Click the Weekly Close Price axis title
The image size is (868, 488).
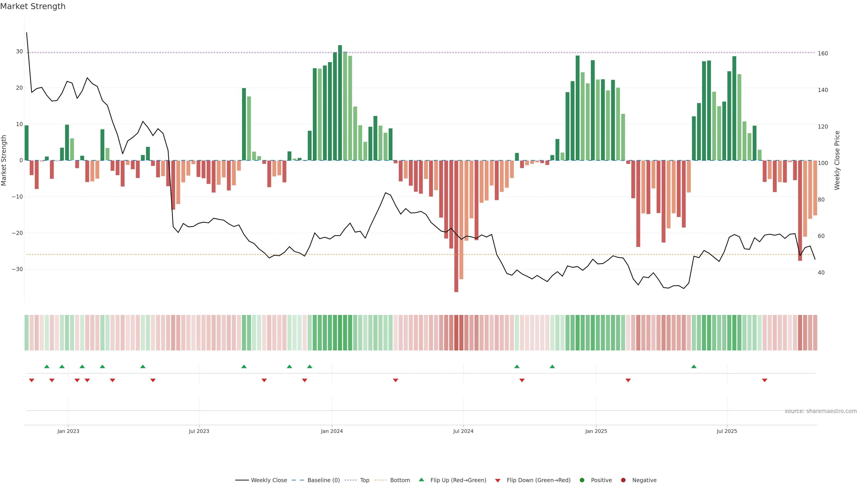point(837,160)
